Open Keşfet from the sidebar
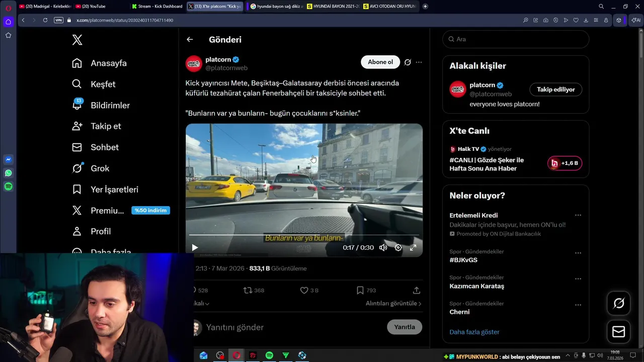The width and height of the screenshot is (644, 362). point(94,84)
